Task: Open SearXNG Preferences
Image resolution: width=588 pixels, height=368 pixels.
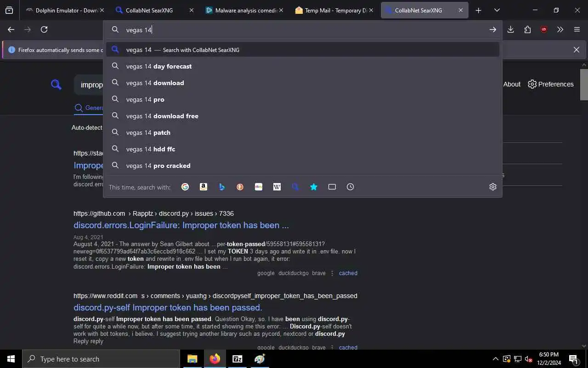Action: pos(551,84)
